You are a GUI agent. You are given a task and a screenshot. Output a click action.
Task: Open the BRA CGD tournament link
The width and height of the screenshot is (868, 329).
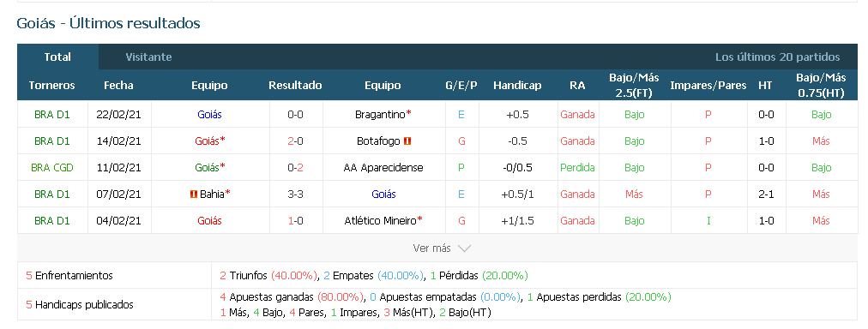[x=52, y=168]
